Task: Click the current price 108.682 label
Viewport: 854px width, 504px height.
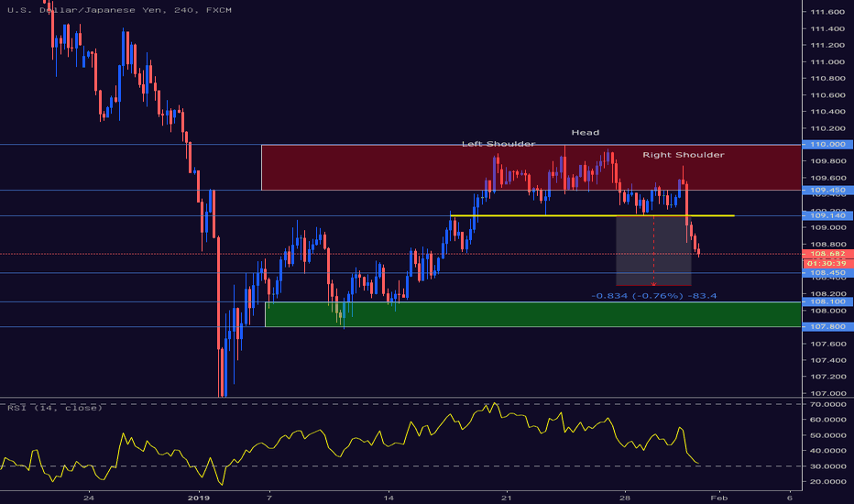Action: [827, 254]
